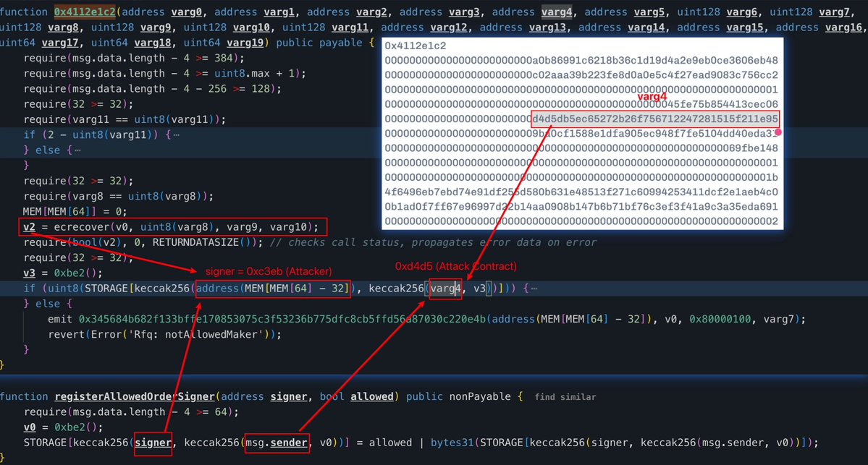Screen dimensions: 868x465
Task: Click the comment 'checks call status, propagates error data'
Action: [432, 243]
